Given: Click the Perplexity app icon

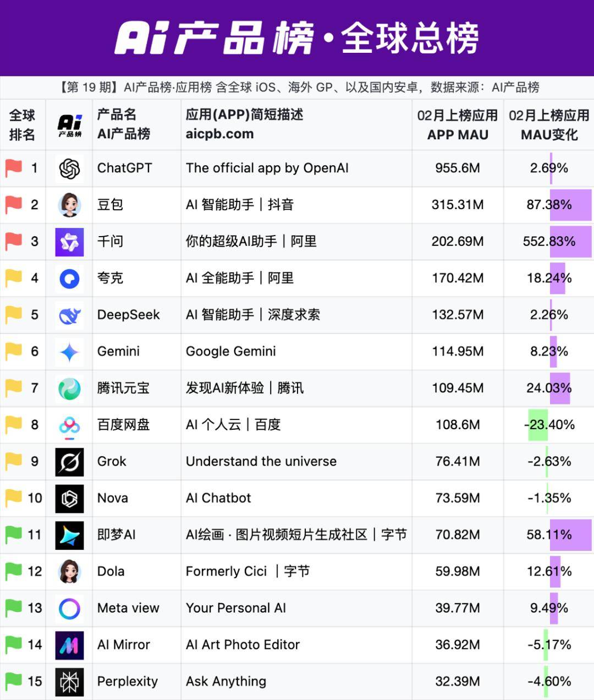Looking at the screenshot, I should 69,682.
